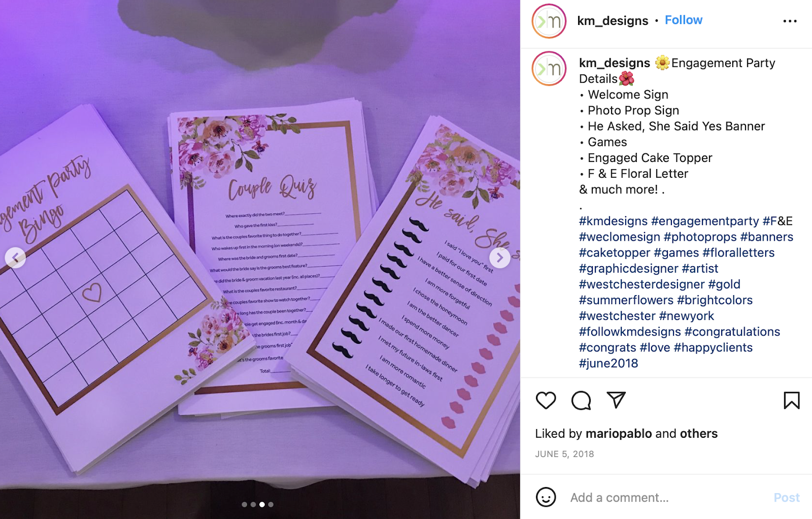
Task: Open emoji picker smiley icon
Action: pyautogui.click(x=546, y=497)
